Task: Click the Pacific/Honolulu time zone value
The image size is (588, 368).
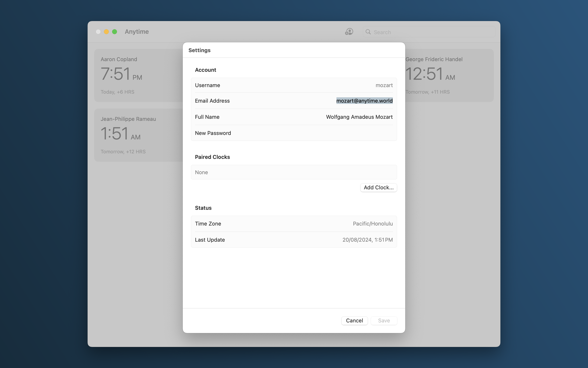Action: click(x=372, y=224)
